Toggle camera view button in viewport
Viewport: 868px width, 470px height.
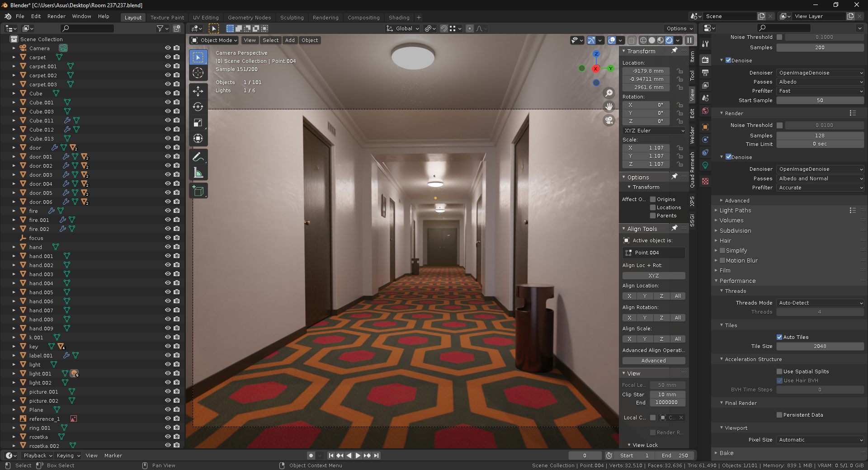pos(609,120)
